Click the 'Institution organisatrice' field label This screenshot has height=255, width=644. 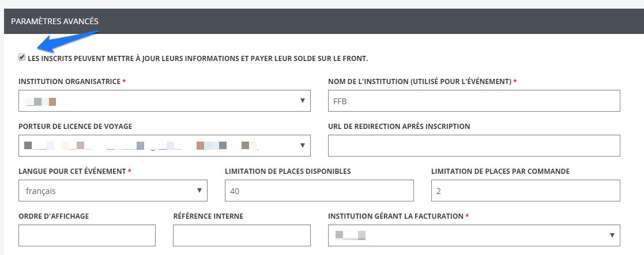(69, 82)
